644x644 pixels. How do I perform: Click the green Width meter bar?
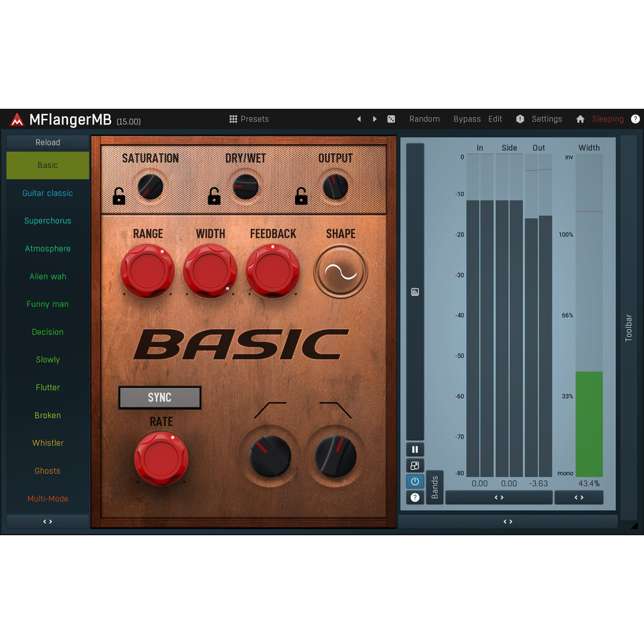pos(589,424)
